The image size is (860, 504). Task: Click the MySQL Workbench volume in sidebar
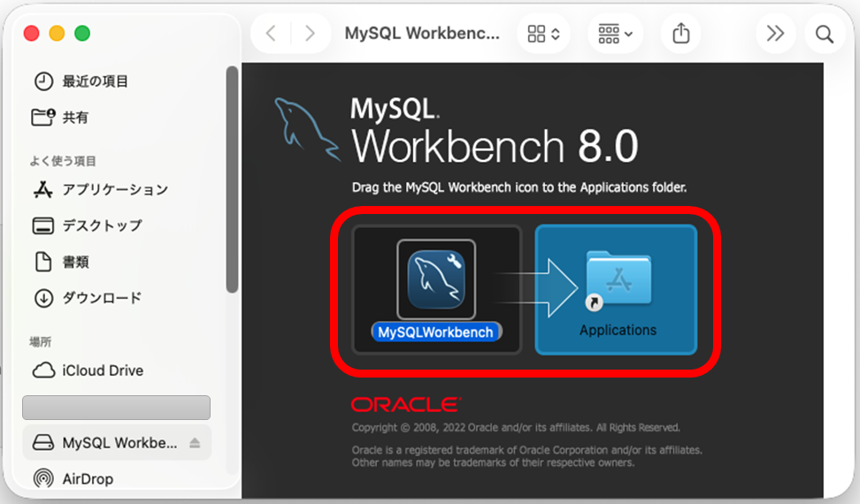[x=119, y=443]
